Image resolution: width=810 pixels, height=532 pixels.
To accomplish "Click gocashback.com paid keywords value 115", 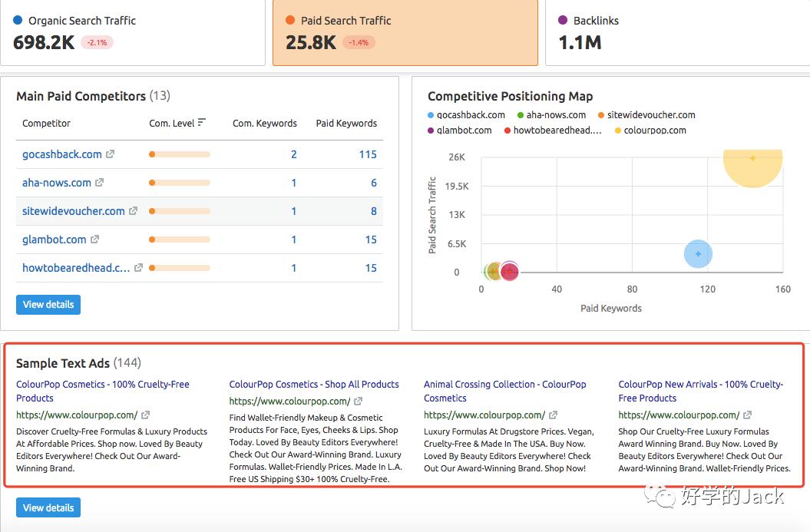I will tap(368, 154).
